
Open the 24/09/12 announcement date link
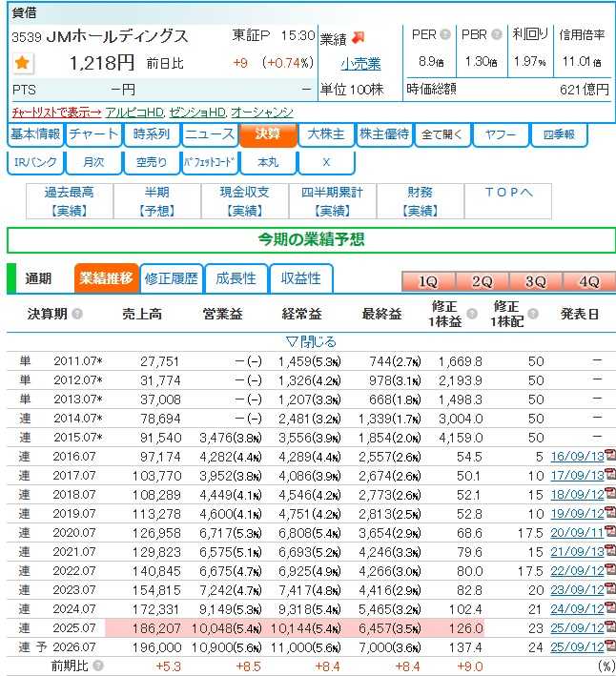577,609
